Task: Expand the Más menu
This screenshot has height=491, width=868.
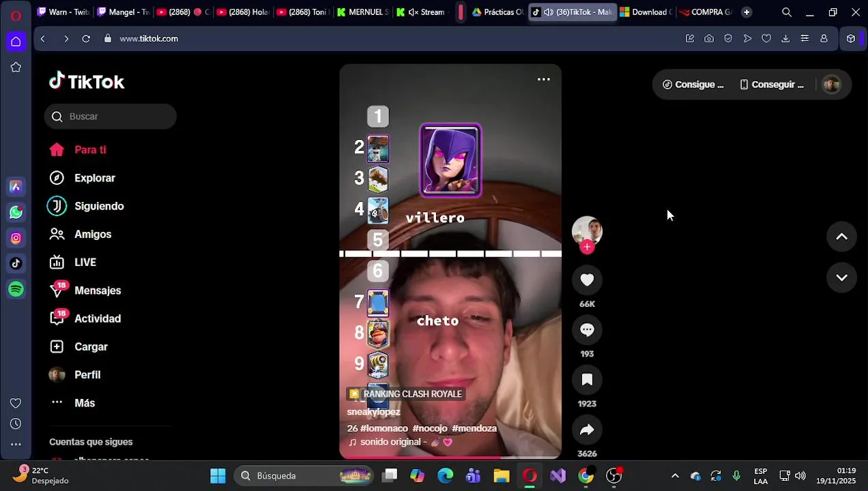Action: tap(72, 403)
